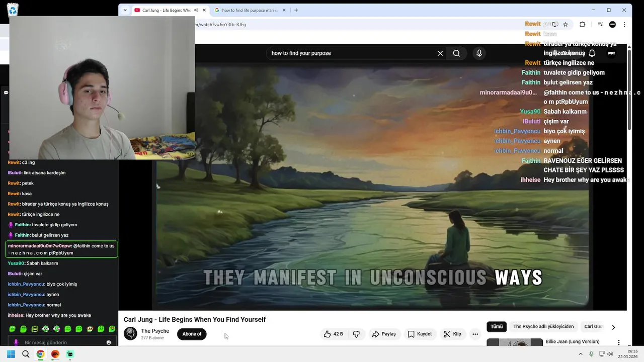Open the Recycle Bin desktop icon
Screen dimensions: 644x362
[13, 10]
